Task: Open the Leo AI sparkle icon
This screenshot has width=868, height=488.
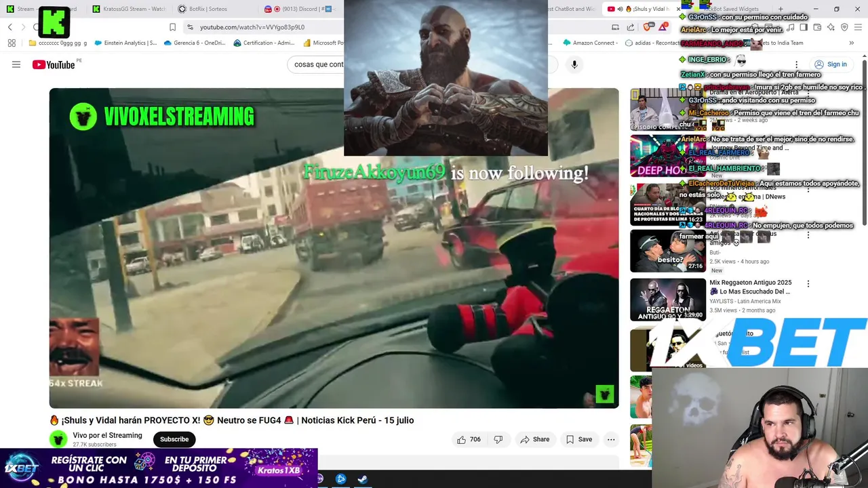Action: [831, 27]
